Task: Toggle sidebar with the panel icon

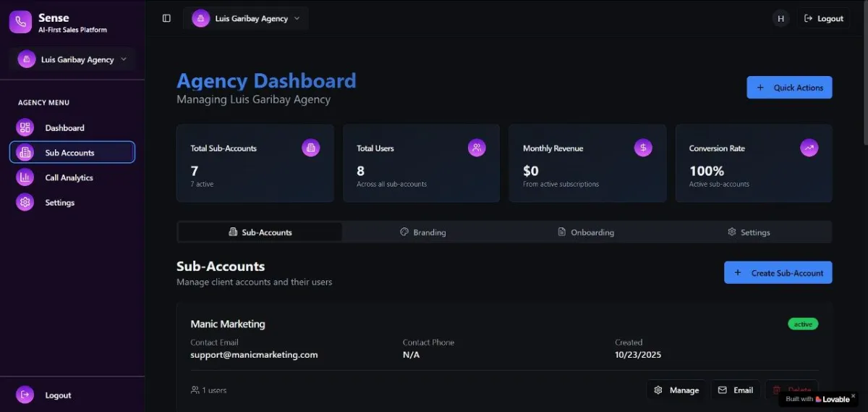Action: [x=166, y=18]
